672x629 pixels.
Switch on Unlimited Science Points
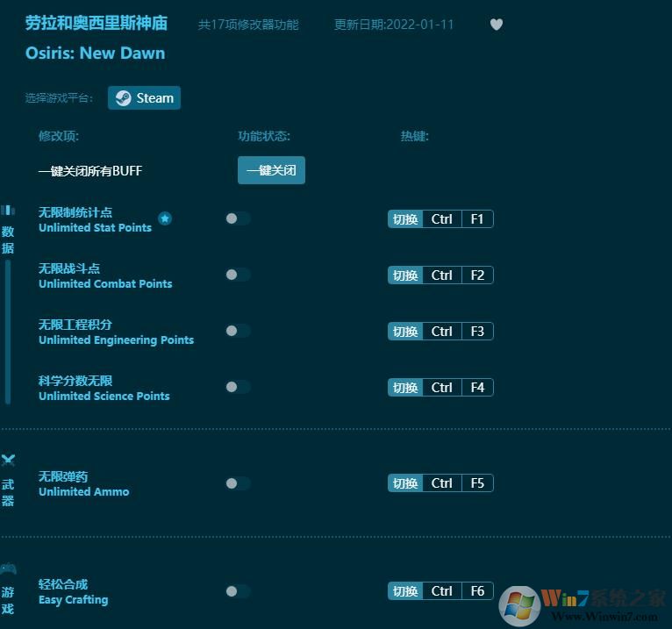(238, 387)
